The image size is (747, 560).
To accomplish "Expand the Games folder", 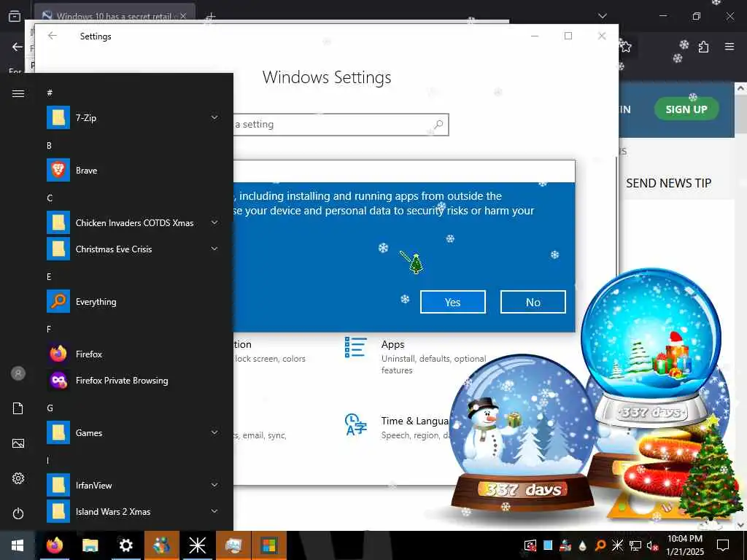I will click(214, 432).
